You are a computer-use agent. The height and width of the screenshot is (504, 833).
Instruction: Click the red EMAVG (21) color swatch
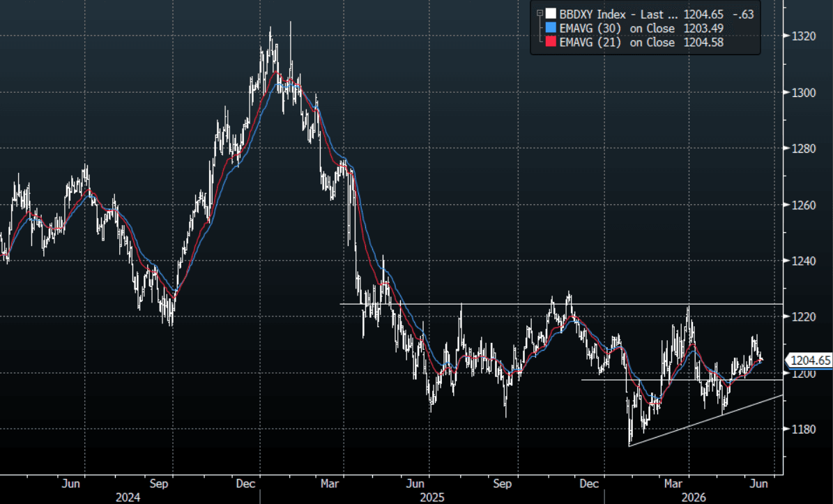coord(551,42)
